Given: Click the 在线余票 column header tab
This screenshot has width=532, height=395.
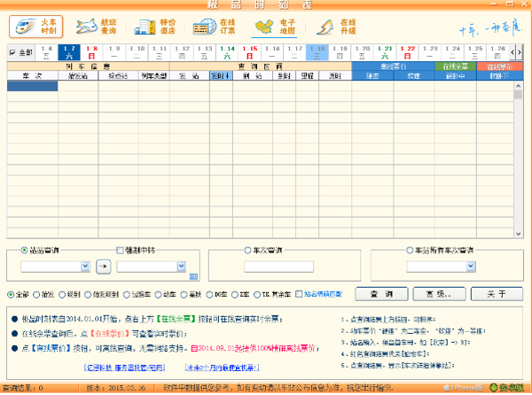Looking at the screenshot, I should click(x=457, y=66).
